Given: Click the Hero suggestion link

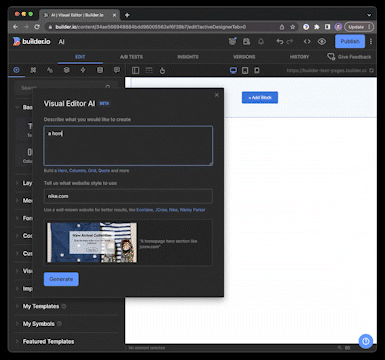Looking at the screenshot, I should coord(62,170).
